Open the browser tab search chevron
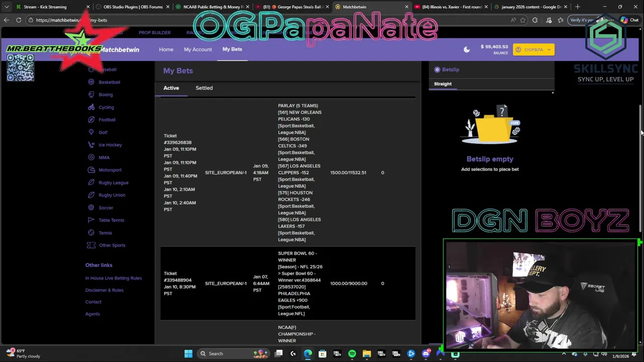644x362 pixels. [x=6, y=7]
